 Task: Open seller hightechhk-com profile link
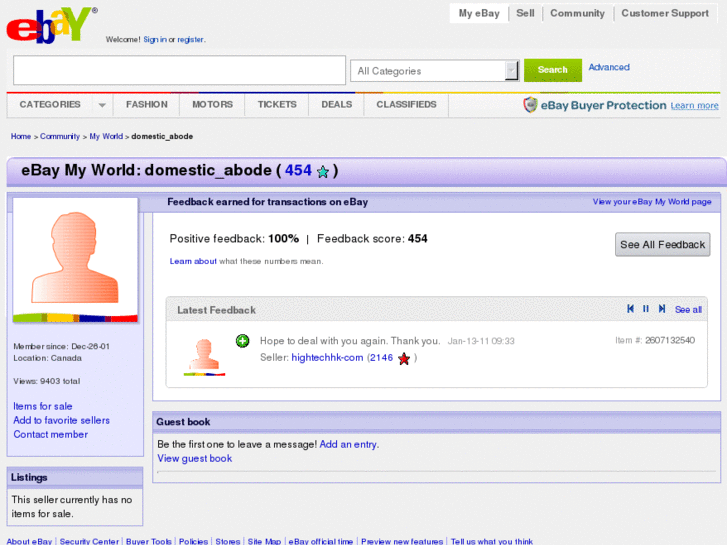click(x=327, y=358)
